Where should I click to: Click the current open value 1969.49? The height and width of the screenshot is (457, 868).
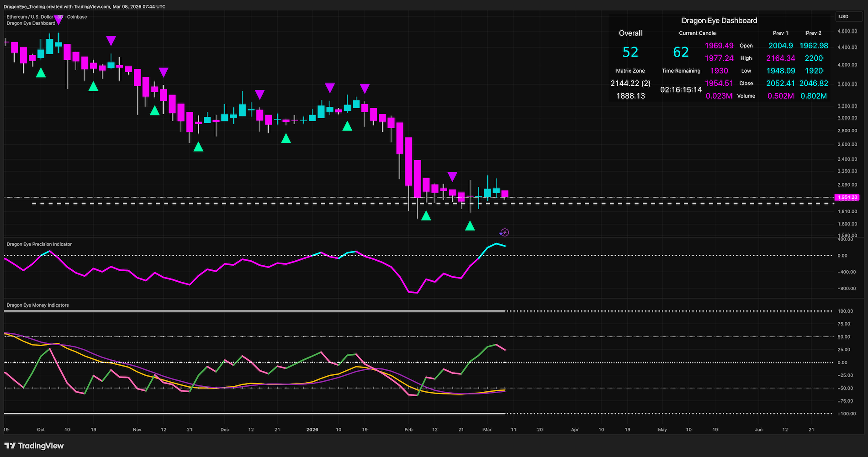(x=719, y=46)
